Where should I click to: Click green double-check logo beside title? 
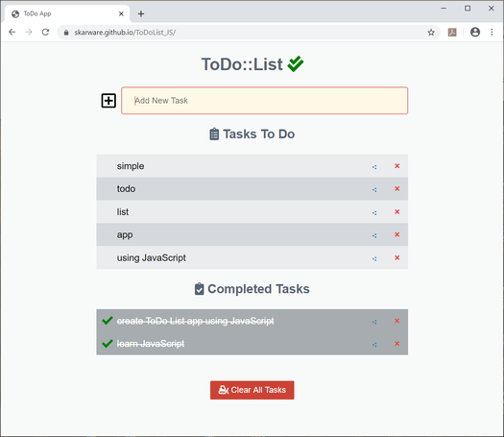(296, 63)
